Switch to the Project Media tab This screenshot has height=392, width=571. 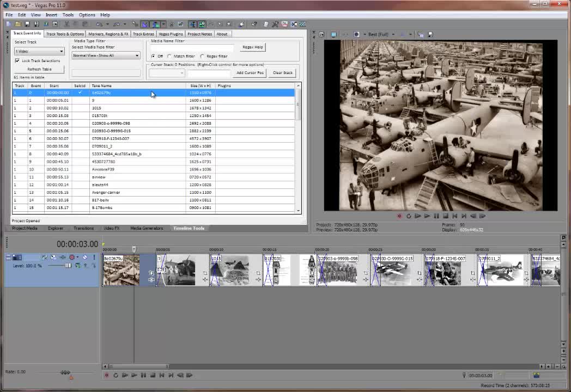25,228
